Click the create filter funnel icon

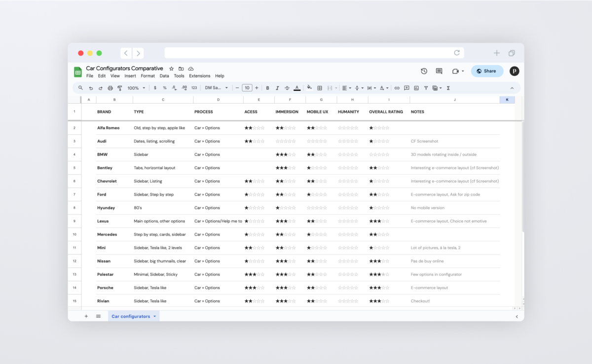coord(426,88)
